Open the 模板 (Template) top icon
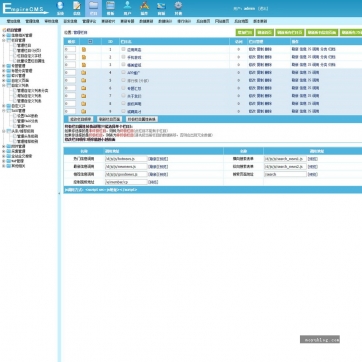 click(x=110, y=8)
